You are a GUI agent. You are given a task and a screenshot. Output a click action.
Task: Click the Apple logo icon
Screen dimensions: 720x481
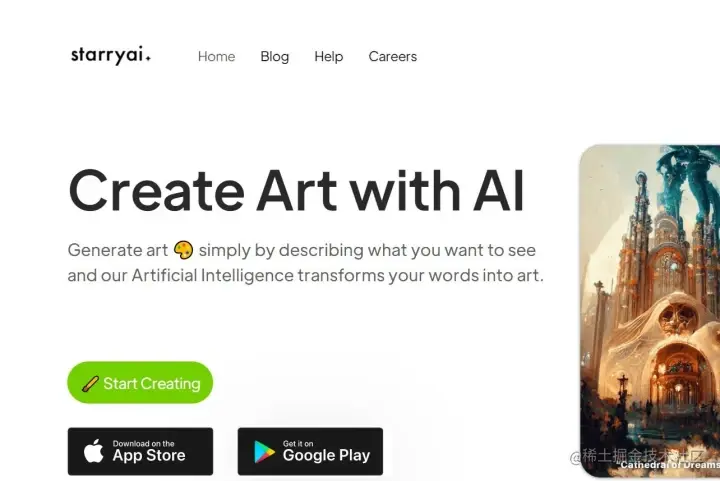[x=94, y=451]
